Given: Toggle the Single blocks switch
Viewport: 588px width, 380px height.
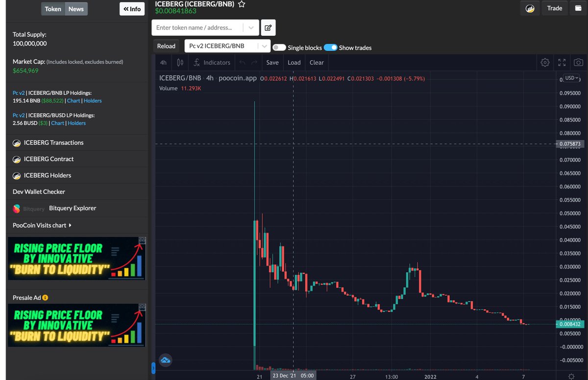Looking at the screenshot, I should (279, 47).
